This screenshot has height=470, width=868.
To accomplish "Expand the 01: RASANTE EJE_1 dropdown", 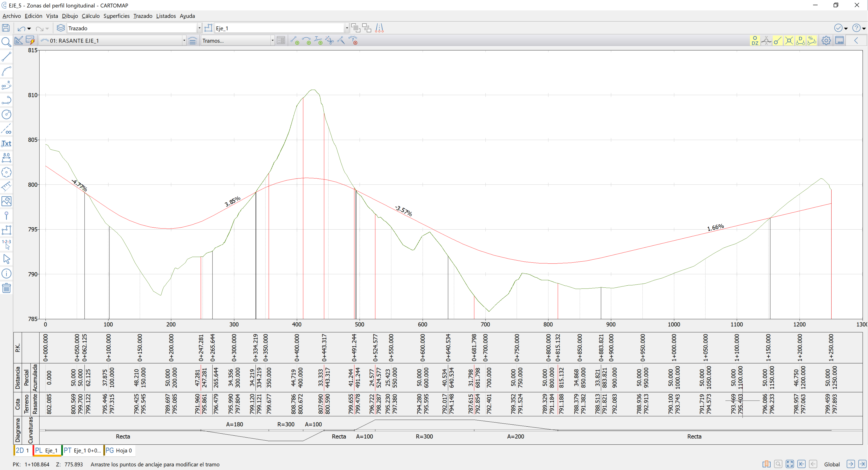I will 184,41.
